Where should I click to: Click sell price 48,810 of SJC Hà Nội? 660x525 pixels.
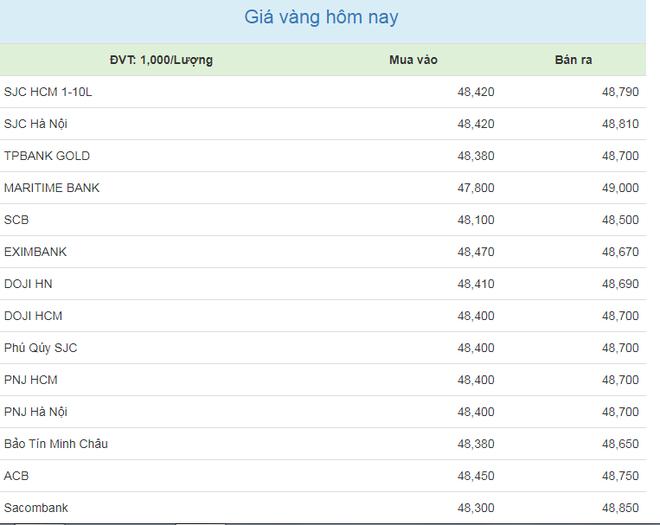[x=620, y=124]
